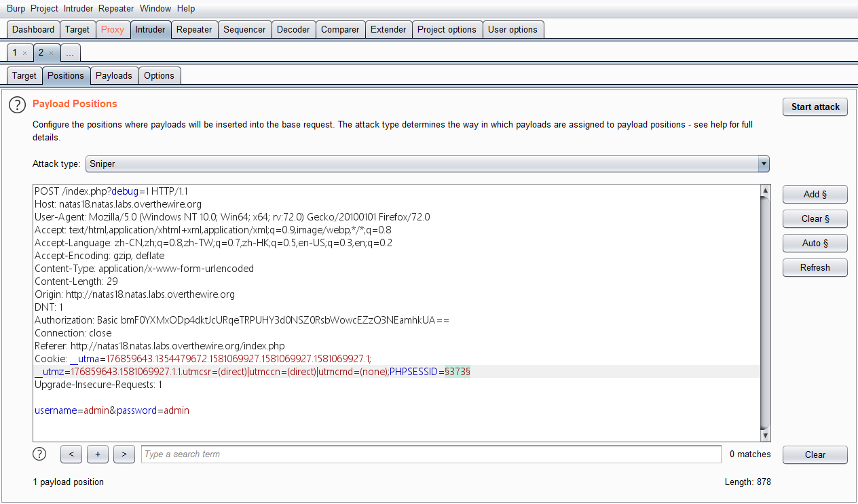The height and width of the screenshot is (504, 858).
Task: Switch to the Repeater main tab
Action: (194, 30)
